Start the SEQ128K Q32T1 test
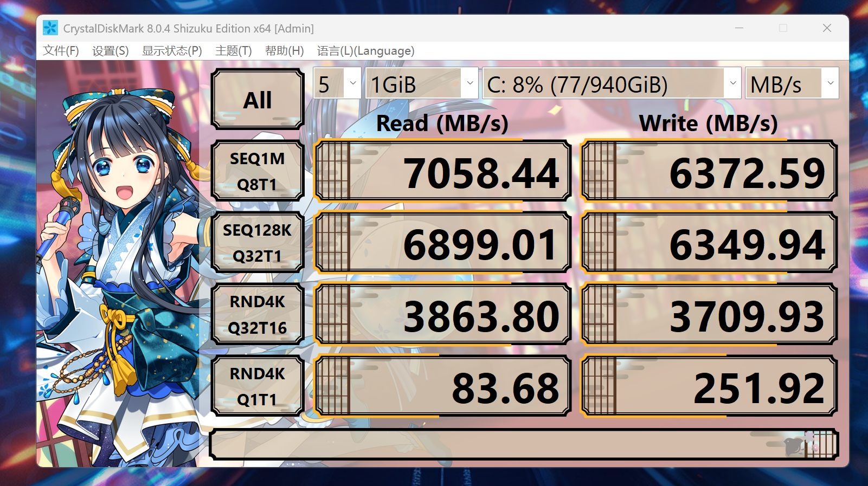 tap(258, 243)
